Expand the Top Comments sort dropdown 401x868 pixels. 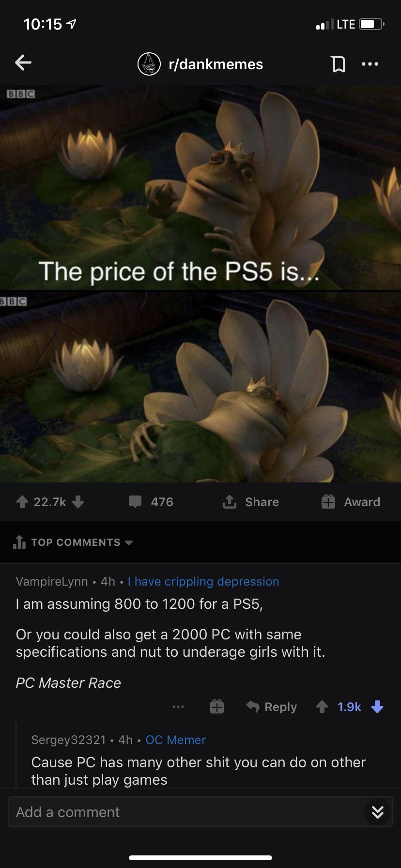click(x=73, y=542)
